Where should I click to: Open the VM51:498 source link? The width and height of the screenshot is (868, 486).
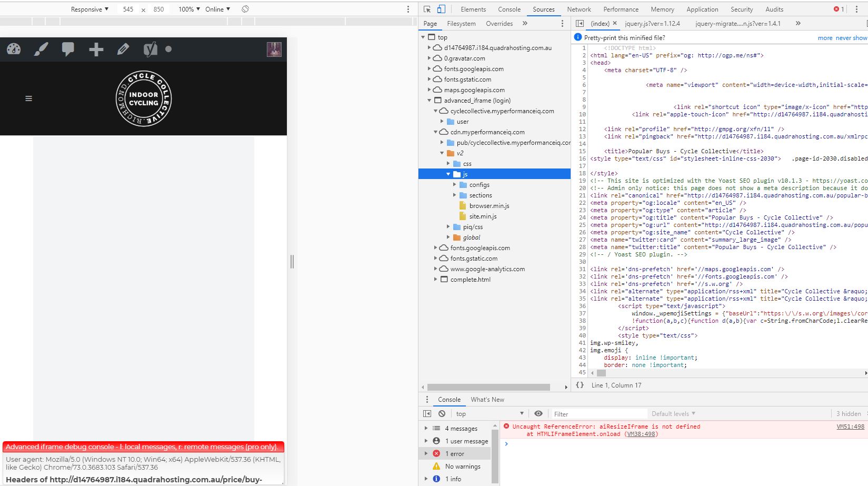(x=850, y=427)
